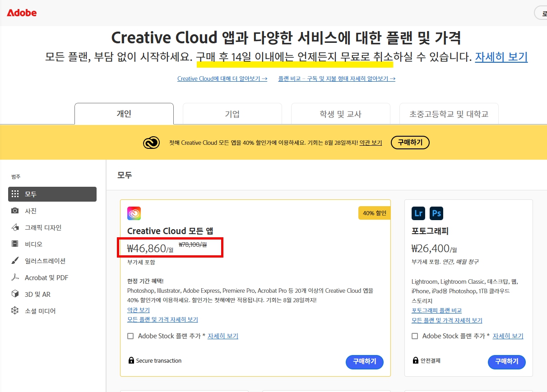Switch to the 기업 tab

click(x=232, y=114)
